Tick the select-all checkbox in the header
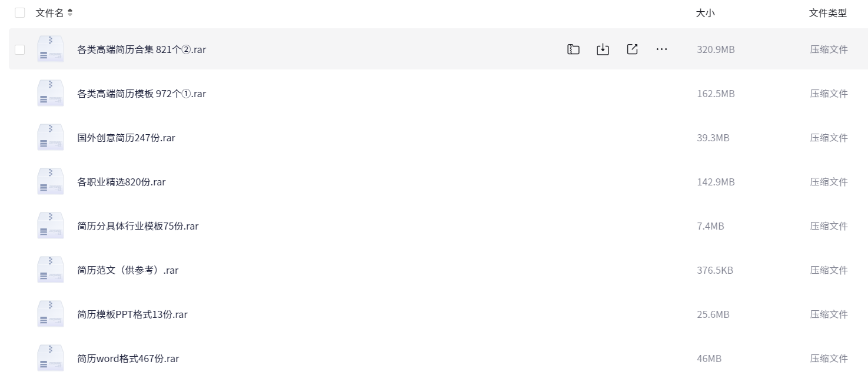Screen dimensions: 868x385 pyautogui.click(x=20, y=13)
